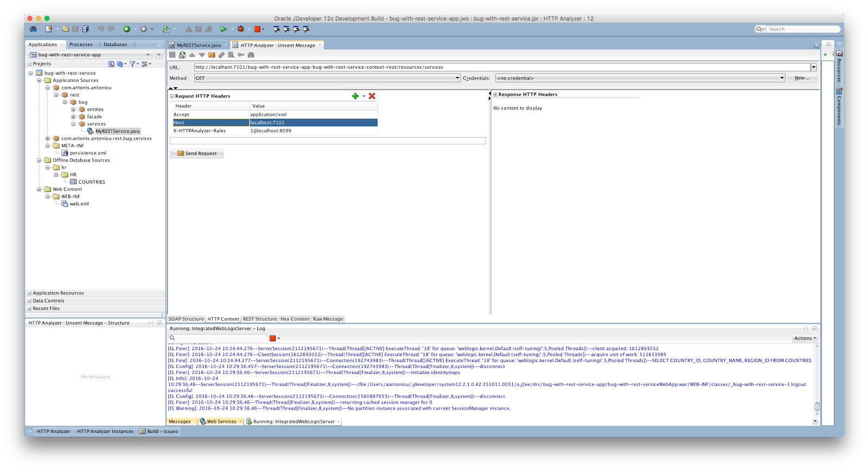
Task: Click the down triangle icon in analyzer toolbar
Action: click(x=202, y=55)
